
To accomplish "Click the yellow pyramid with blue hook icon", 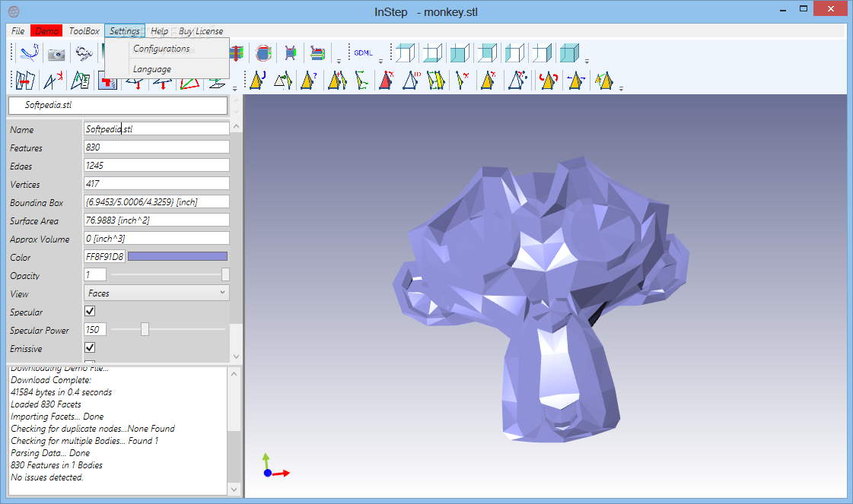I will click(x=257, y=81).
